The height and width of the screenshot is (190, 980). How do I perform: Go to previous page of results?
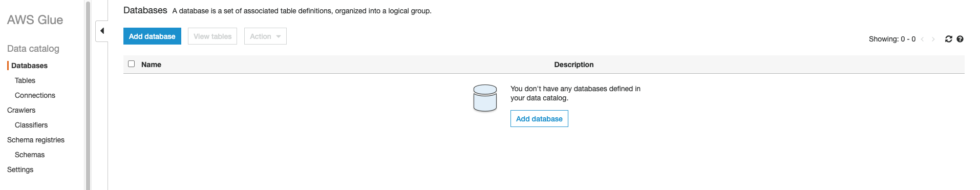922,39
